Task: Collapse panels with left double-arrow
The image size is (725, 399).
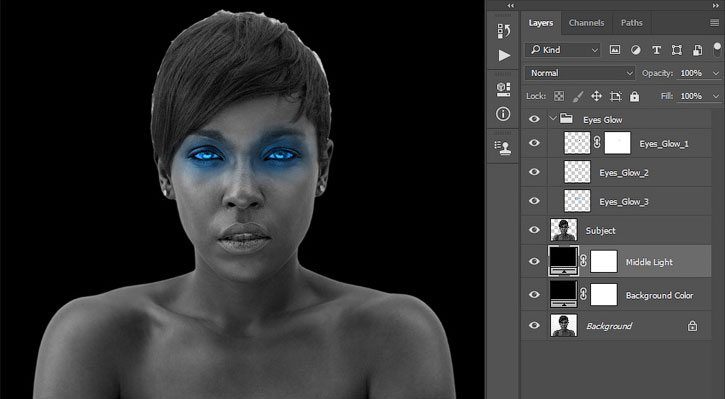Action: click(510, 6)
